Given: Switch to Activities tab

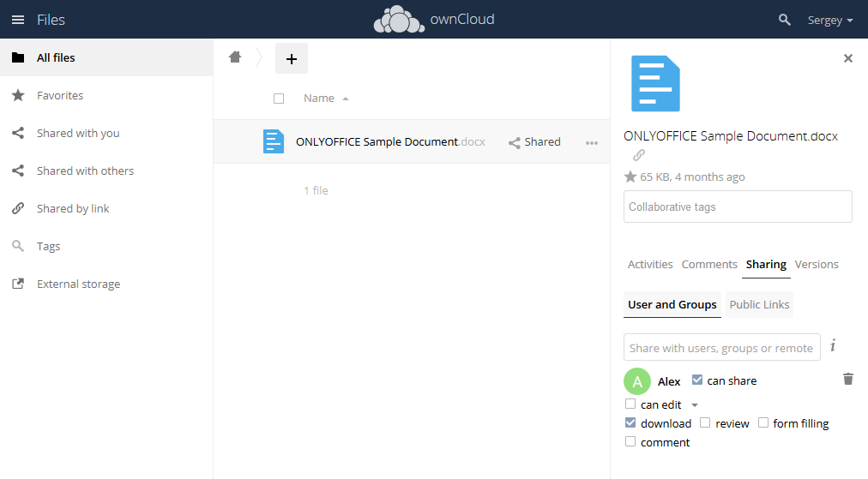Looking at the screenshot, I should pyautogui.click(x=650, y=265).
